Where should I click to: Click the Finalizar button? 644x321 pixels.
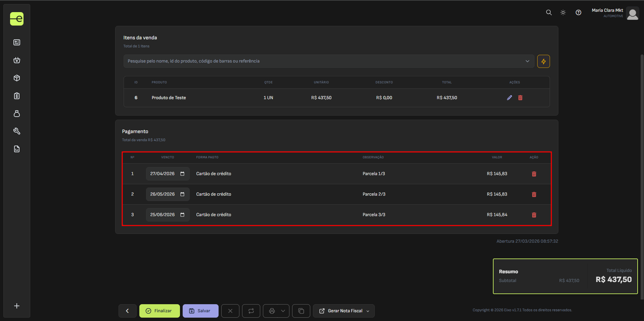159,311
